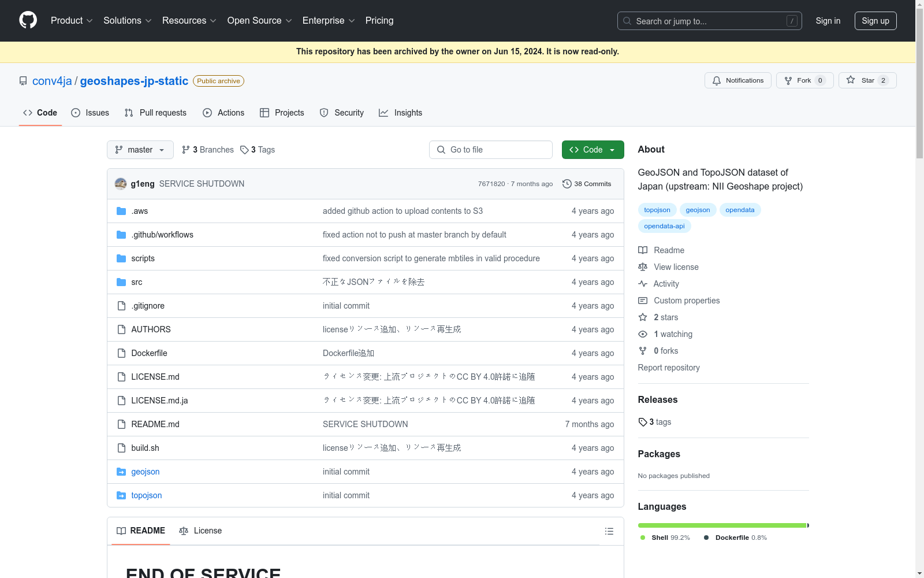The height and width of the screenshot is (578, 924).
Task: Click the branch icon beside 3 Branches
Action: click(186, 150)
